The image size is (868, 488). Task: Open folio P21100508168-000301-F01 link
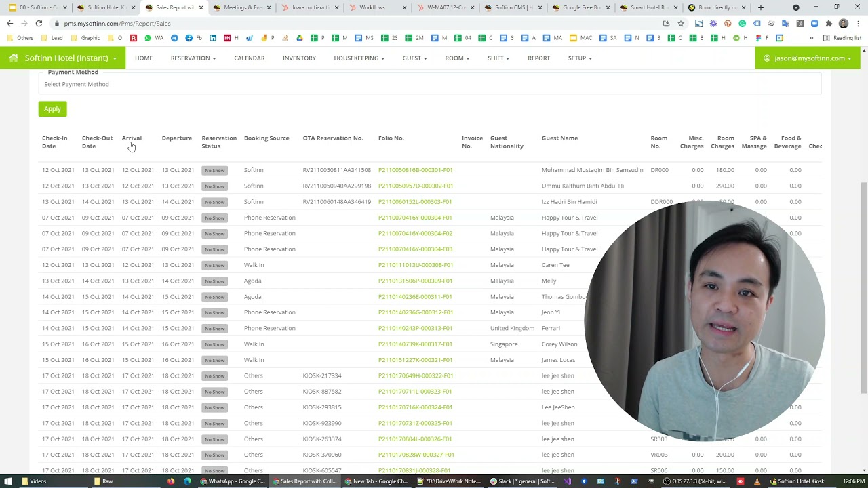pyautogui.click(x=415, y=170)
